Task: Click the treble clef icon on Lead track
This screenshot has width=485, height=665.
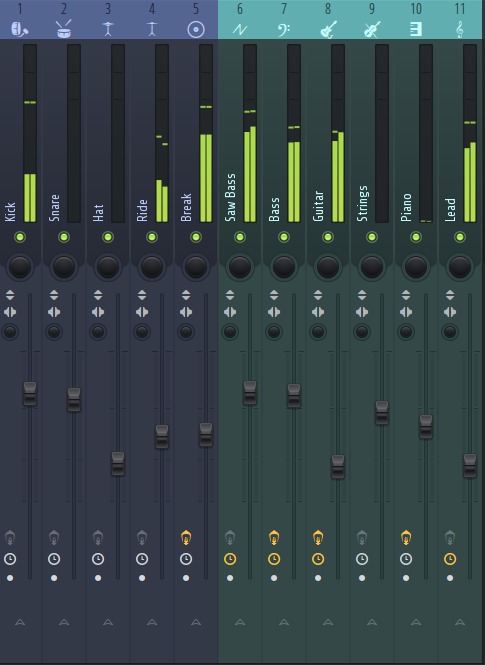Action: (x=460, y=30)
